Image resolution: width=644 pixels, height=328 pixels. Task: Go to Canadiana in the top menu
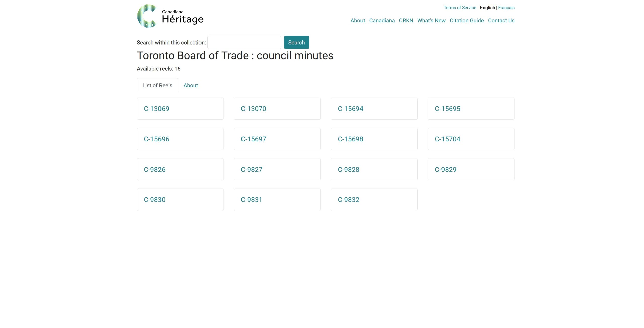pos(382,21)
